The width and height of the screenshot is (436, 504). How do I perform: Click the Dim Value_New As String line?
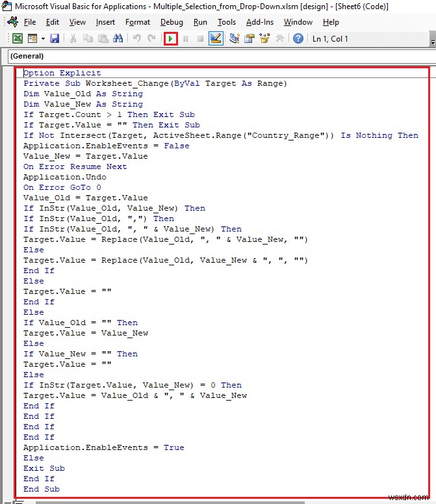(83, 104)
